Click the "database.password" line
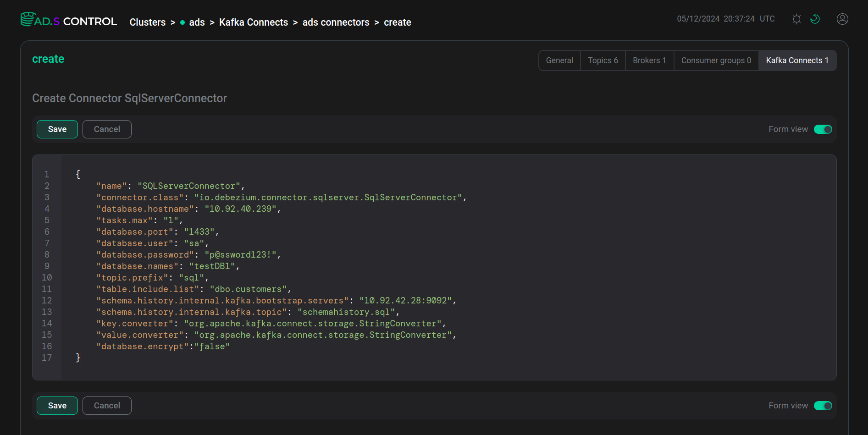 [x=188, y=255]
